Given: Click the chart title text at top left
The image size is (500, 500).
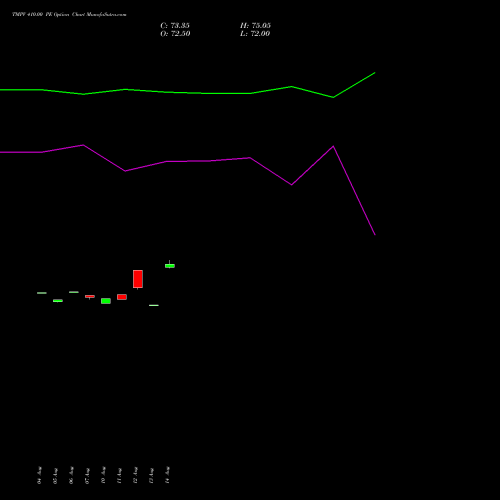Looking at the screenshot, I should point(69,15).
